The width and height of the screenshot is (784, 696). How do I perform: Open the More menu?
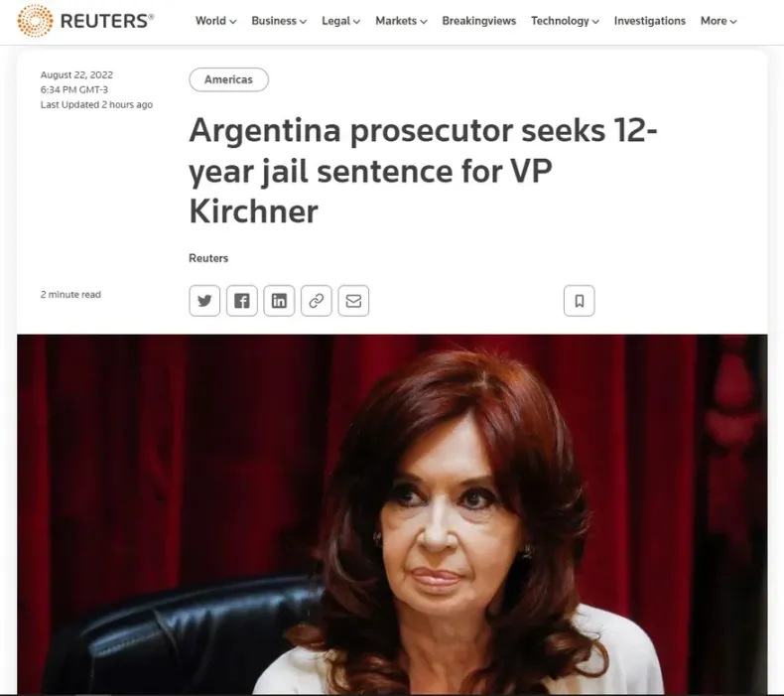718,21
